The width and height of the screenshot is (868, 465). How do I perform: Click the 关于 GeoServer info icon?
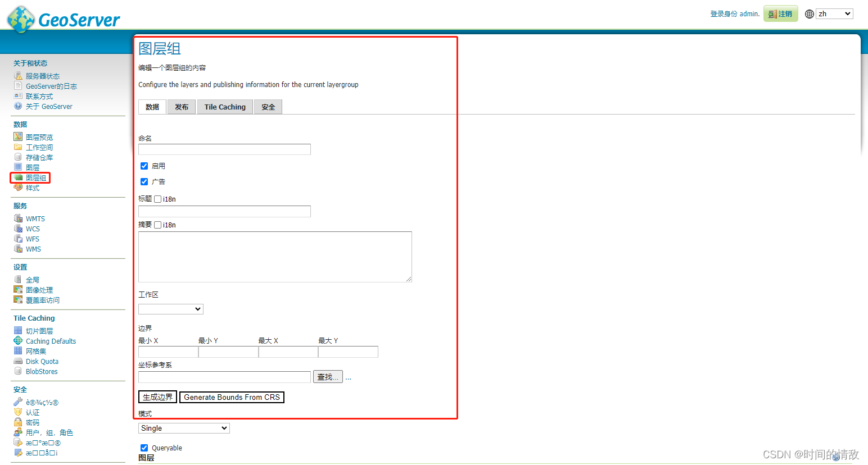point(18,106)
